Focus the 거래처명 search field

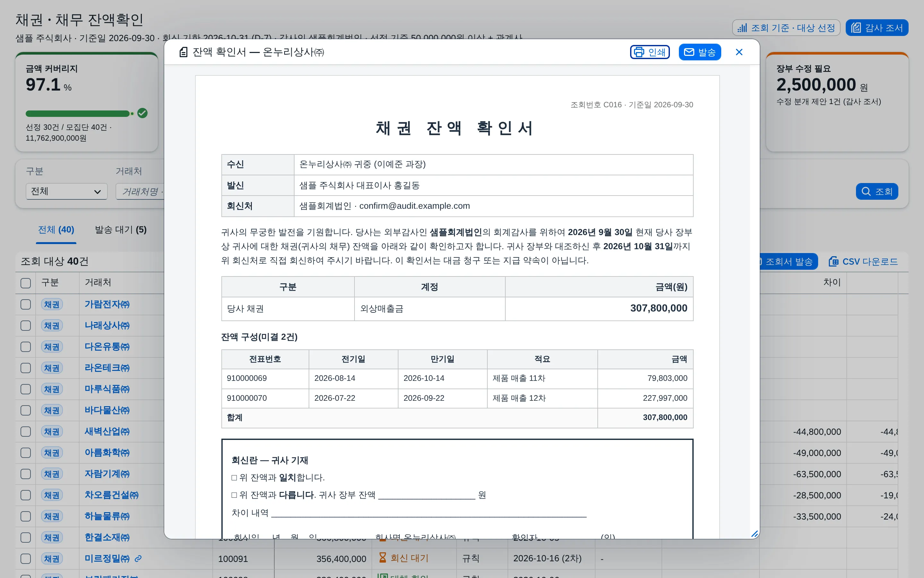pos(140,191)
